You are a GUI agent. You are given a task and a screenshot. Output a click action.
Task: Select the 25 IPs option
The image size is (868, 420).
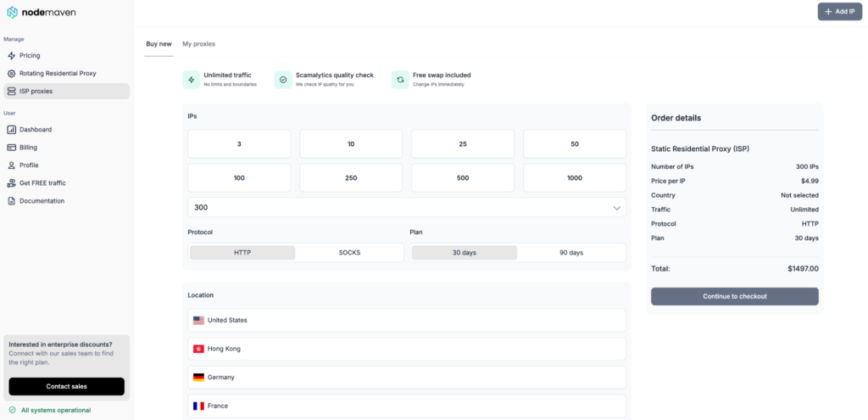point(463,144)
